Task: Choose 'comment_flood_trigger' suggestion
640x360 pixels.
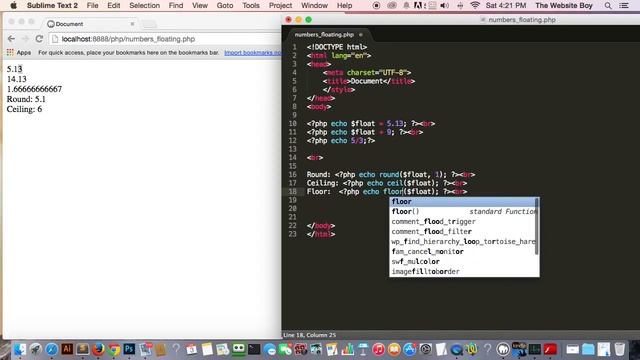Action: tap(463, 222)
